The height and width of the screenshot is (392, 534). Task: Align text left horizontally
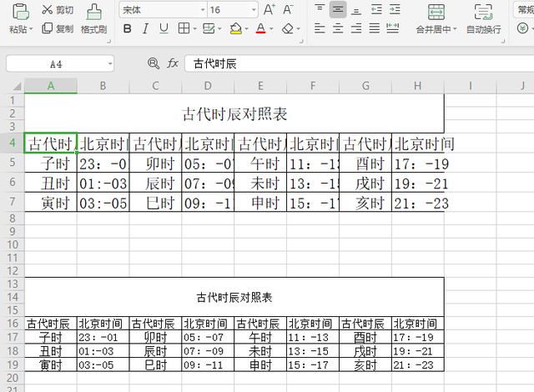pos(320,28)
